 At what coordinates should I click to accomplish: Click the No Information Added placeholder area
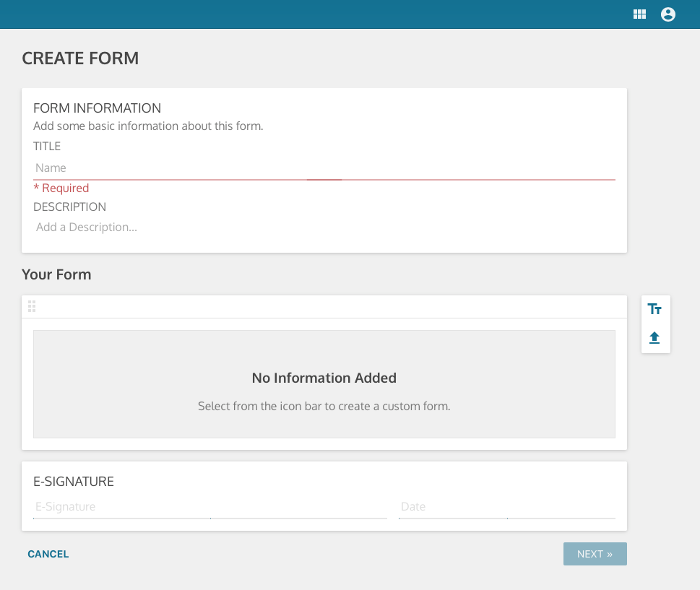point(324,383)
